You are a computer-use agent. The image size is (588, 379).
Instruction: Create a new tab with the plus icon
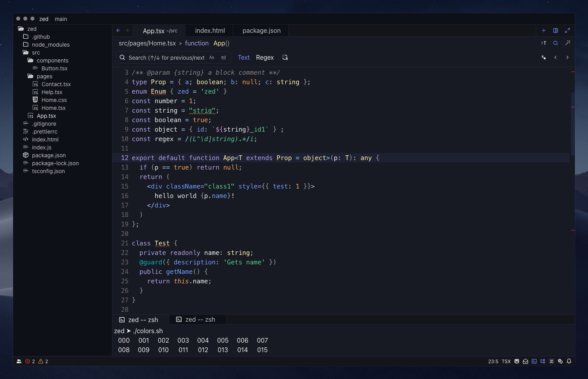coord(544,30)
